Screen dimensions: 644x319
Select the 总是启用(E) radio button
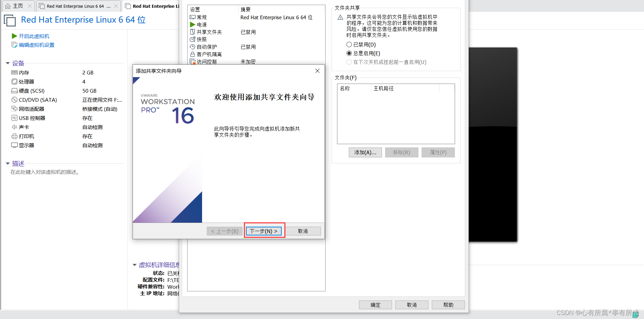[x=349, y=53]
